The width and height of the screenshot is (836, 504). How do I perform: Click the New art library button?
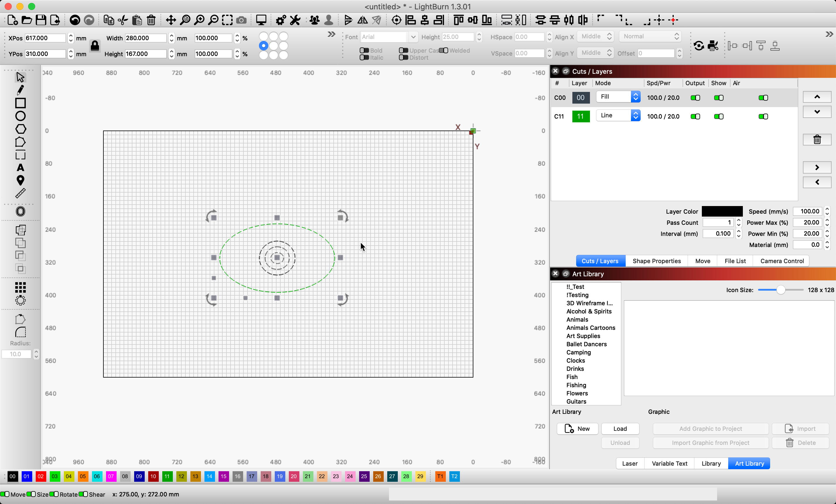[x=577, y=429]
